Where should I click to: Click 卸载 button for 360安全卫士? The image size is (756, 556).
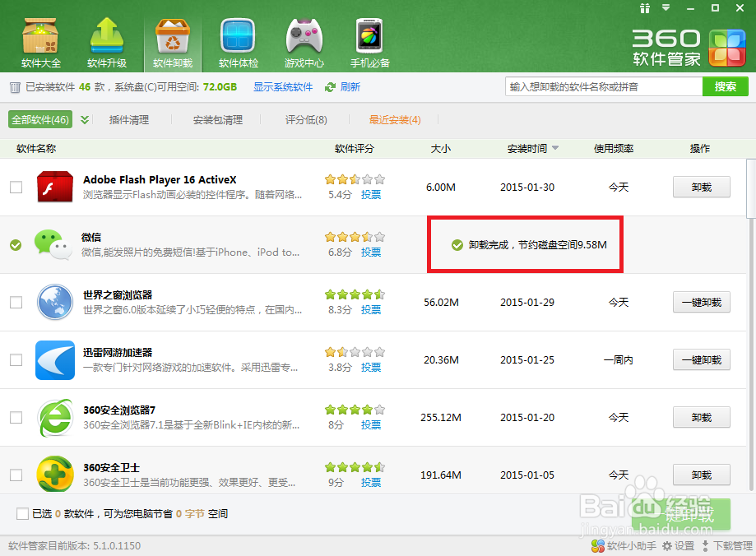[702, 475]
